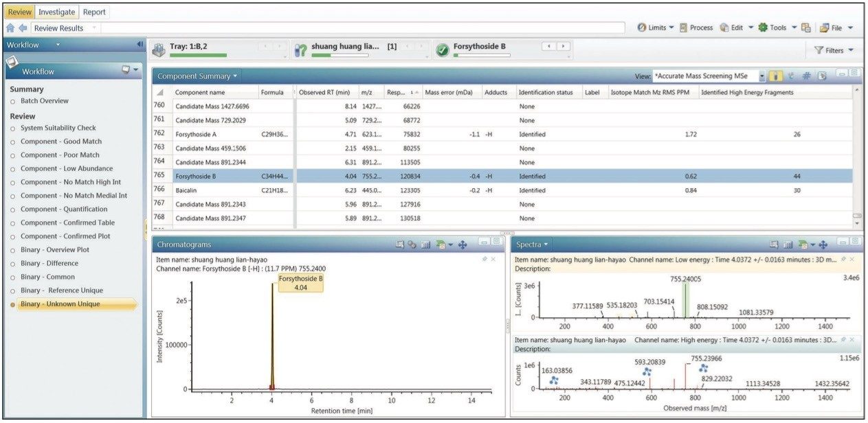868x423 pixels.
Task: Click the Forsythoside B 4.04 peak label
Action: pos(300,284)
